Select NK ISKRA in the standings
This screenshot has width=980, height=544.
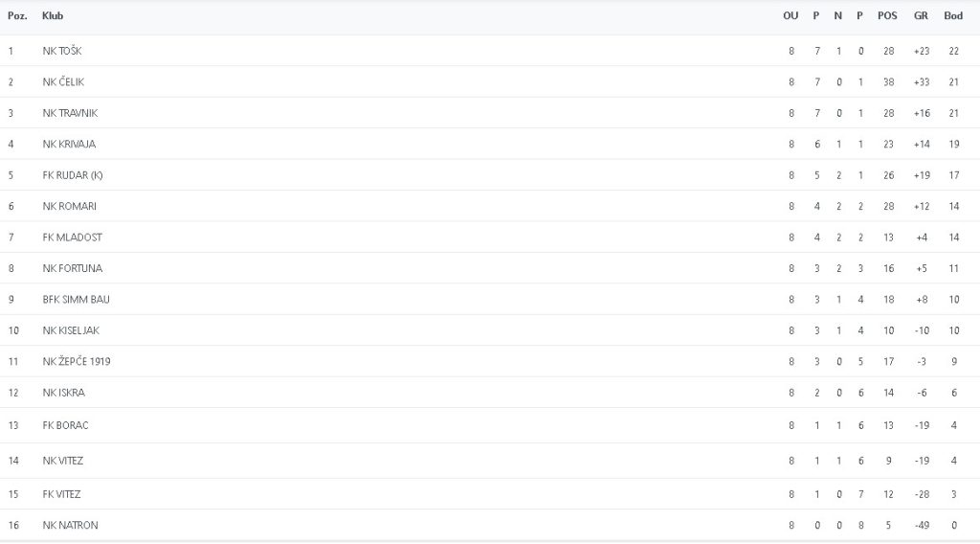(63, 393)
